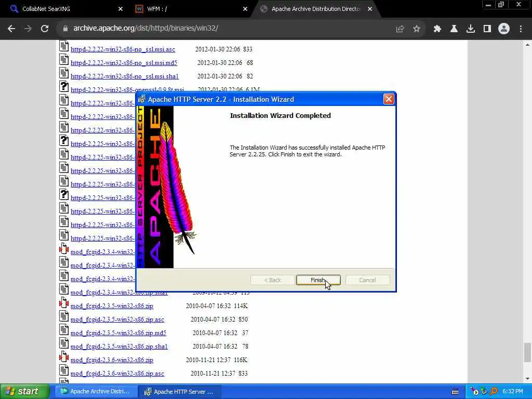Screen dimensions: 532x399
Task: Switch to the WFM : / tab
Action: tap(190, 9)
